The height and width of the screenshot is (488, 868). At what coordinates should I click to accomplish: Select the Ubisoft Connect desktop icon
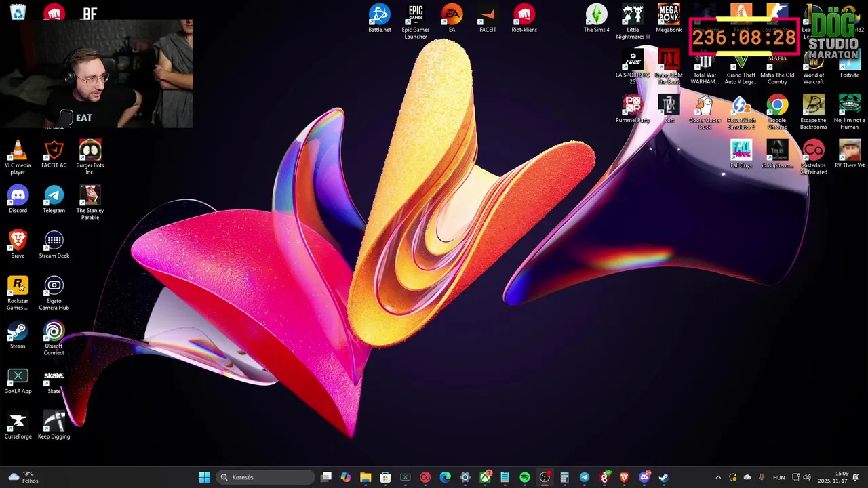coord(54,339)
